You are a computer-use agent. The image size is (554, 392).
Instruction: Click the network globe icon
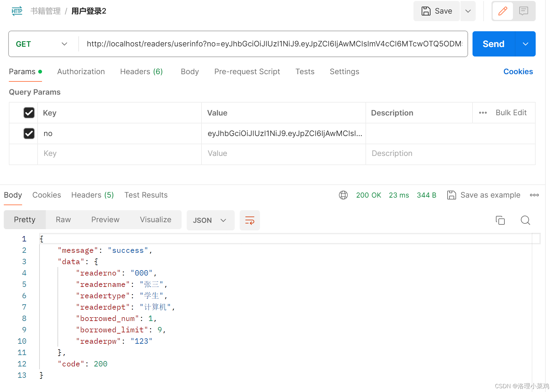click(x=343, y=195)
